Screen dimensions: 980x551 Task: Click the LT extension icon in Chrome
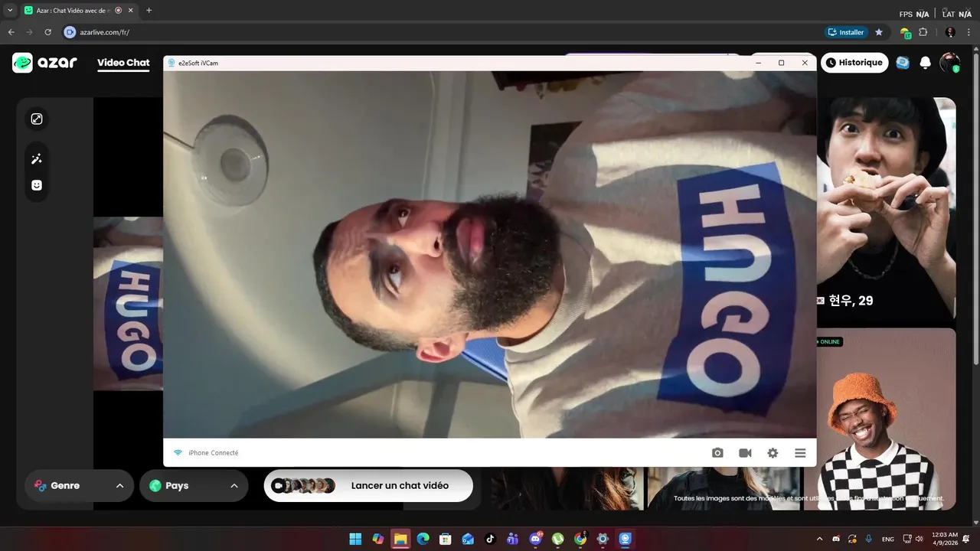tap(905, 33)
